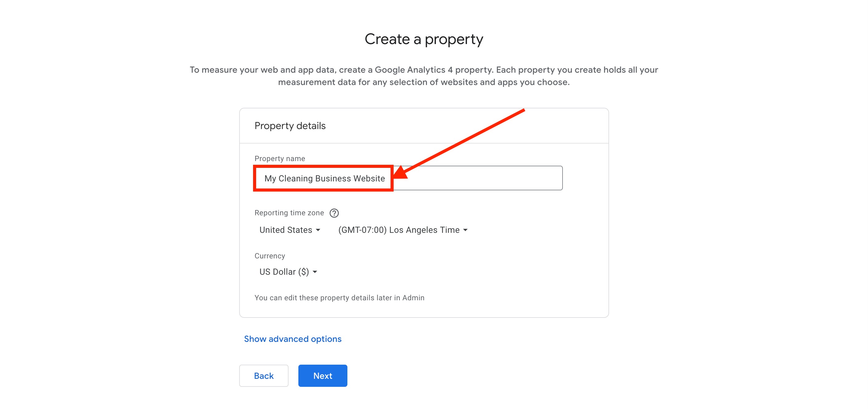
Task: Click the Currency label
Action: [x=270, y=256]
